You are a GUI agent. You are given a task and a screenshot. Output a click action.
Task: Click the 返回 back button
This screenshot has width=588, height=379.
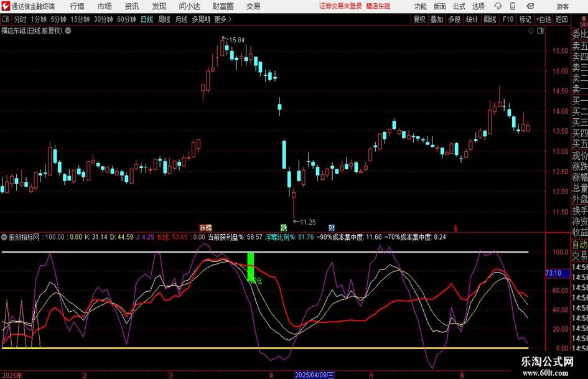point(561,19)
